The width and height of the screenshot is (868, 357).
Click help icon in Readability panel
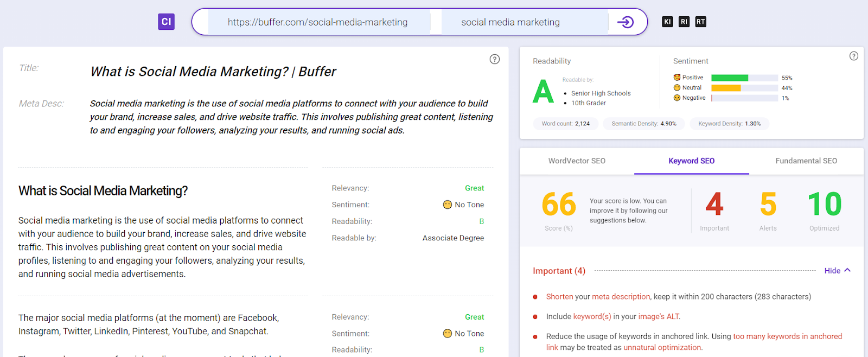[854, 56]
